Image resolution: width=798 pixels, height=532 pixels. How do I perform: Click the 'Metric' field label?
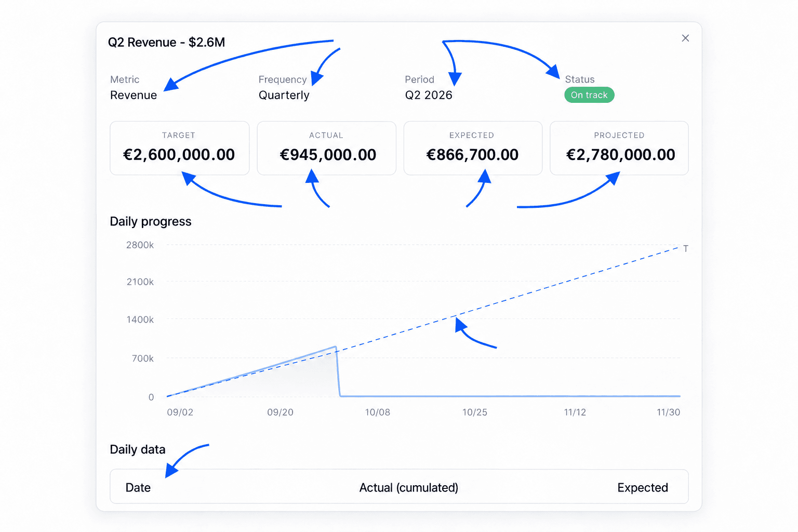pyautogui.click(x=125, y=79)
